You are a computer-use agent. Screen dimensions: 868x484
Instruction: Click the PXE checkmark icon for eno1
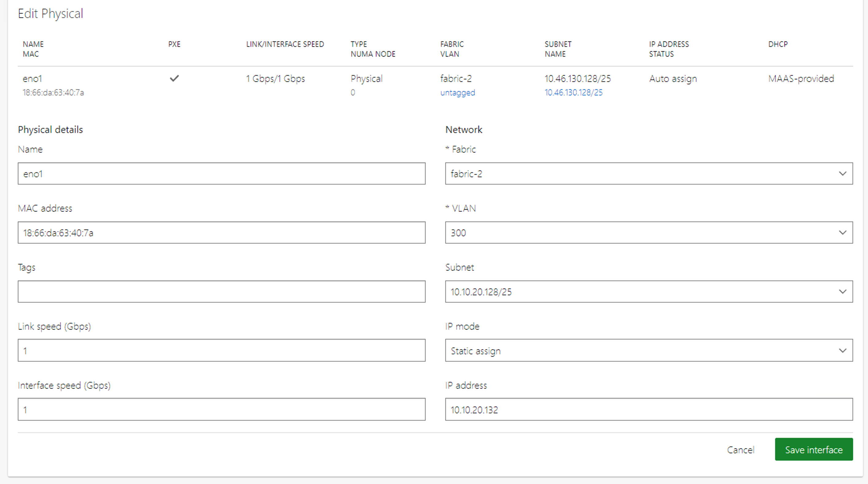pyautogui.click(x=174, y=78)
